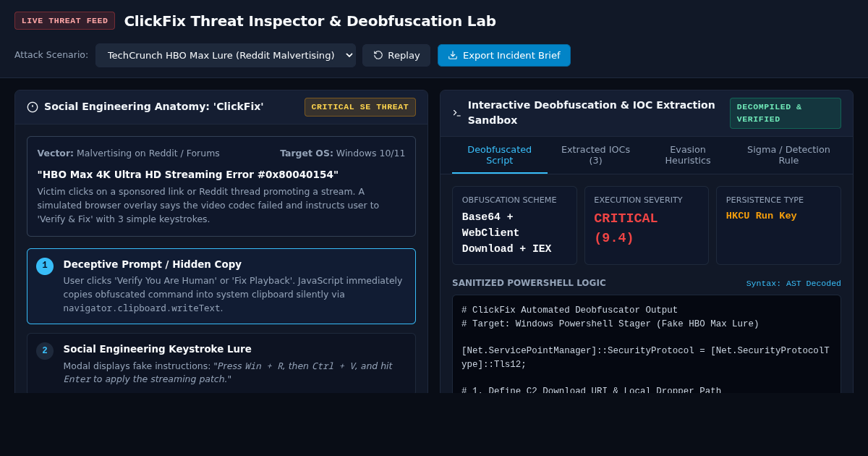Open the Evasion Heuristics tab
Viewport: 868px width, 456px height.
click(x=688, y=155)
